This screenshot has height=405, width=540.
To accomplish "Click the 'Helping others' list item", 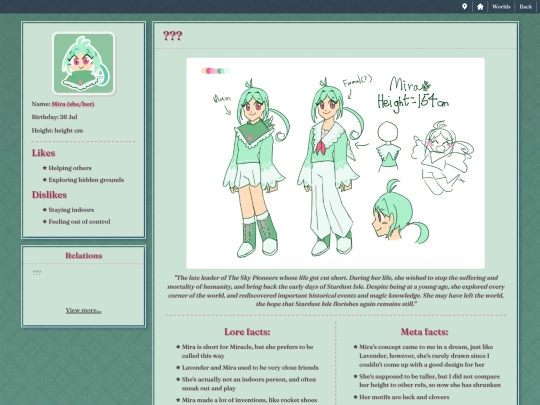I will click(70, 168).
